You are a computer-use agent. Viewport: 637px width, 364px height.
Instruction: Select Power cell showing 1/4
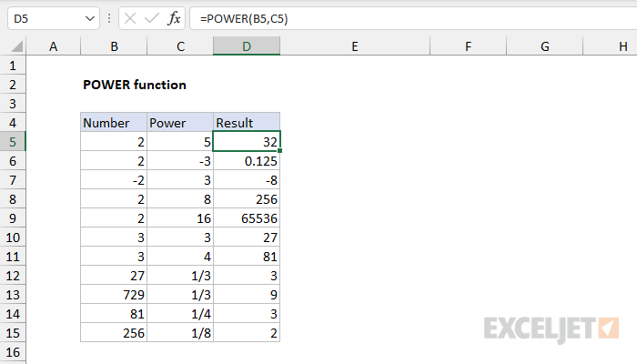(x=180, y=314)
